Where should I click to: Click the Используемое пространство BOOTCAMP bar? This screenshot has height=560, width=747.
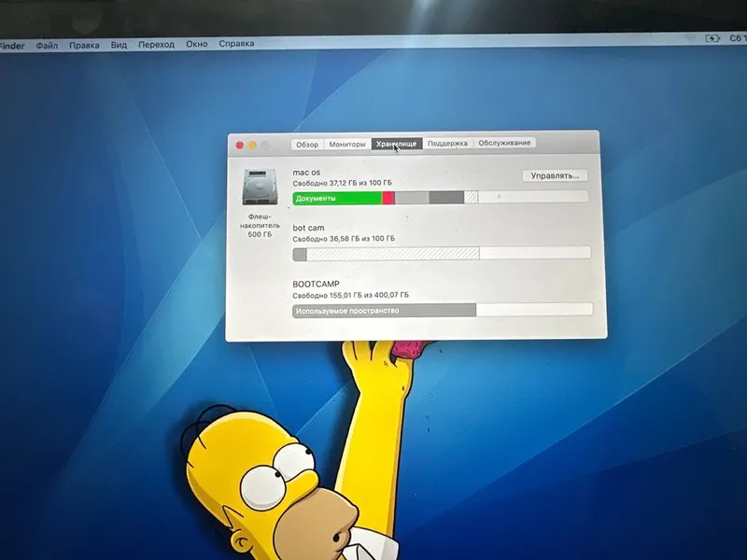click(385, 311)
